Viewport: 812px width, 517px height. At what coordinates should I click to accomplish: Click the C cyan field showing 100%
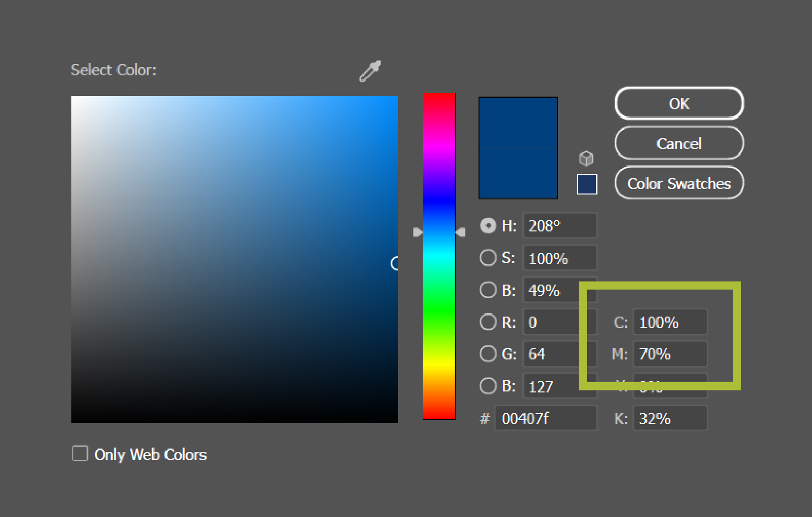point(670,322)
